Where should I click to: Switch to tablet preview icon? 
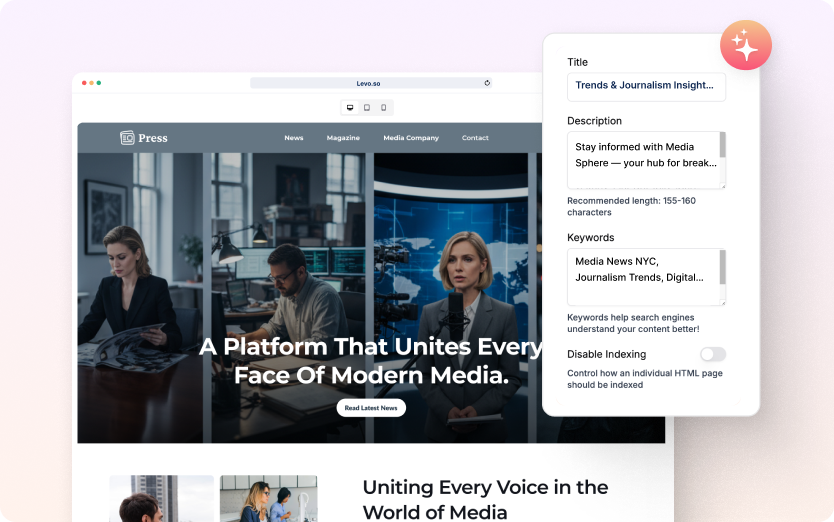[367, 108]
